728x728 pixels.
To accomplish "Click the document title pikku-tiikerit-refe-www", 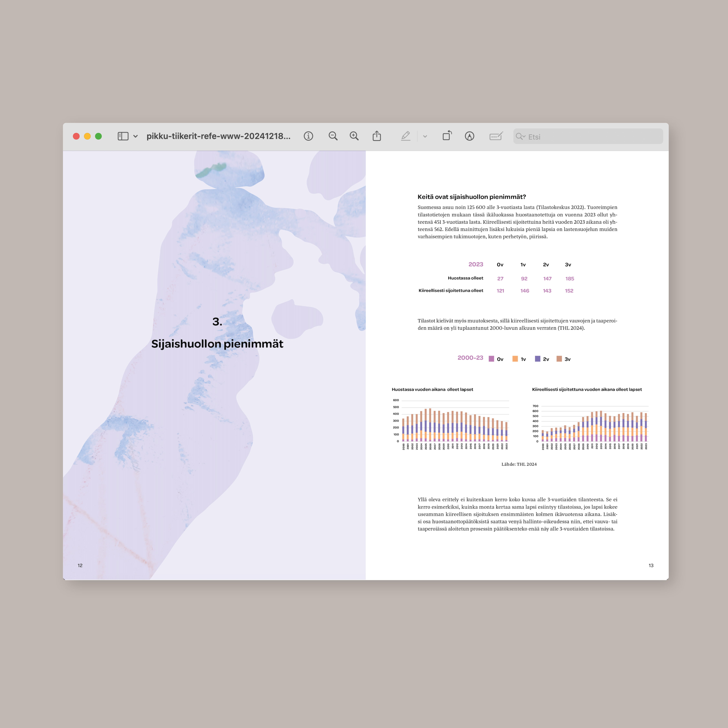I will pos(218,136).
